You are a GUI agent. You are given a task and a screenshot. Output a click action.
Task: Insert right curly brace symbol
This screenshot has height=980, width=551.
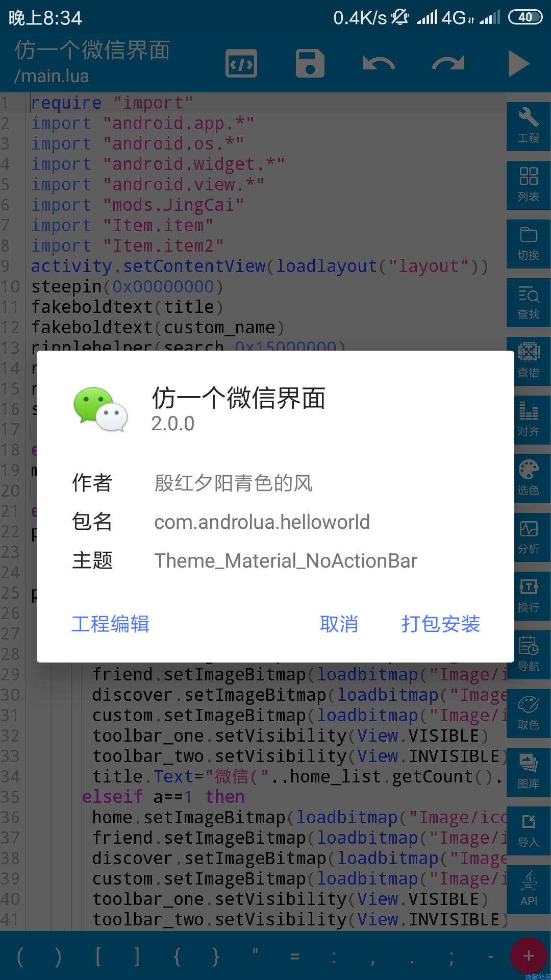point(216,956)
